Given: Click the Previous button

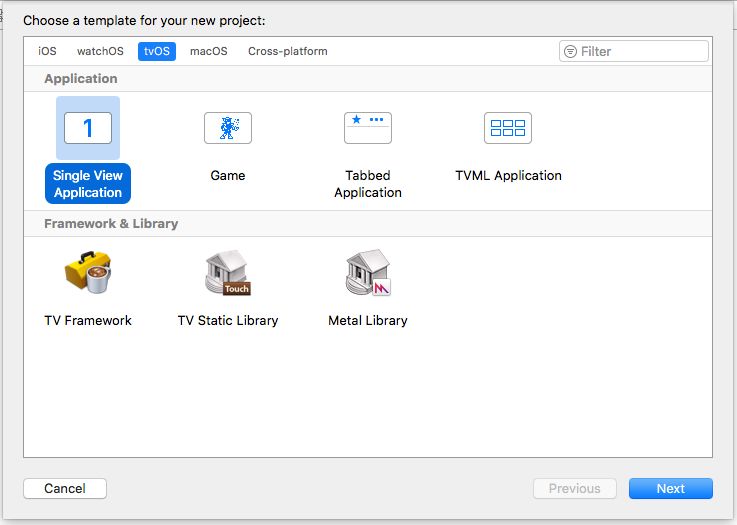Looking at the screenshot, I should 575,489.
